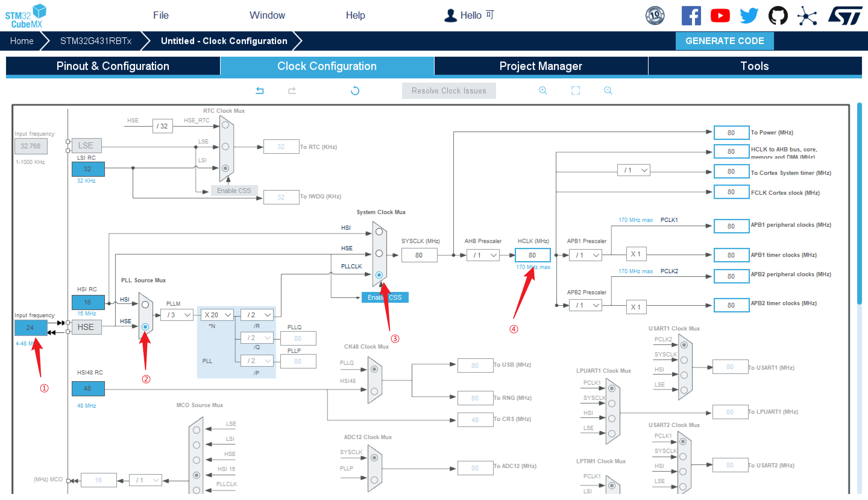Click the redo arrow icon
The width and height of the screenshot is (868, 500).
click(x=292, y=91)
